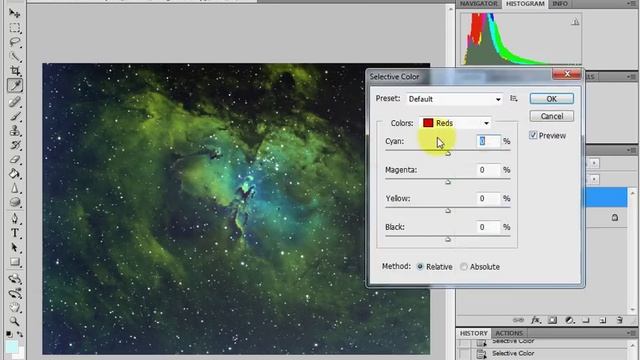Click the Cyan percentage input field

pyautogui.click(x=488, y=141)
